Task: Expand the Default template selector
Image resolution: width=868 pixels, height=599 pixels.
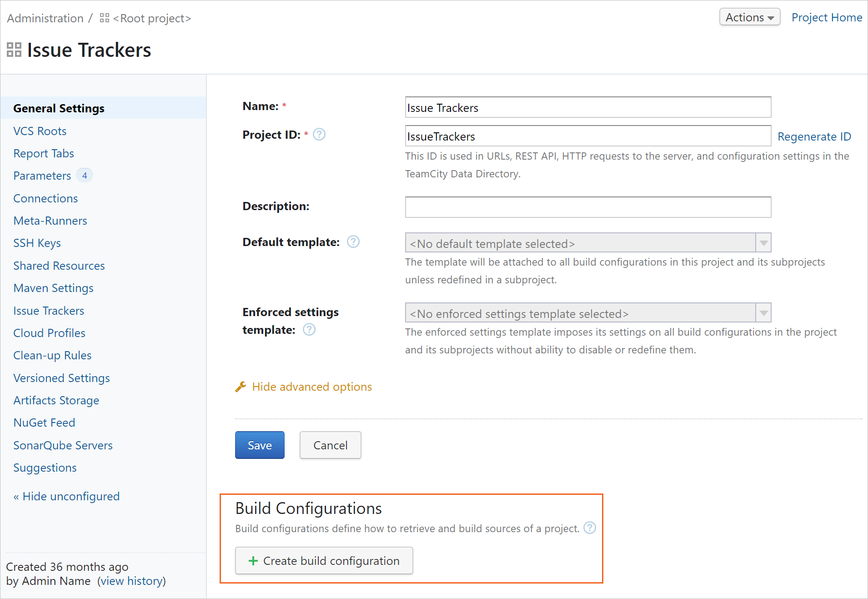Action: pos(763,242)
